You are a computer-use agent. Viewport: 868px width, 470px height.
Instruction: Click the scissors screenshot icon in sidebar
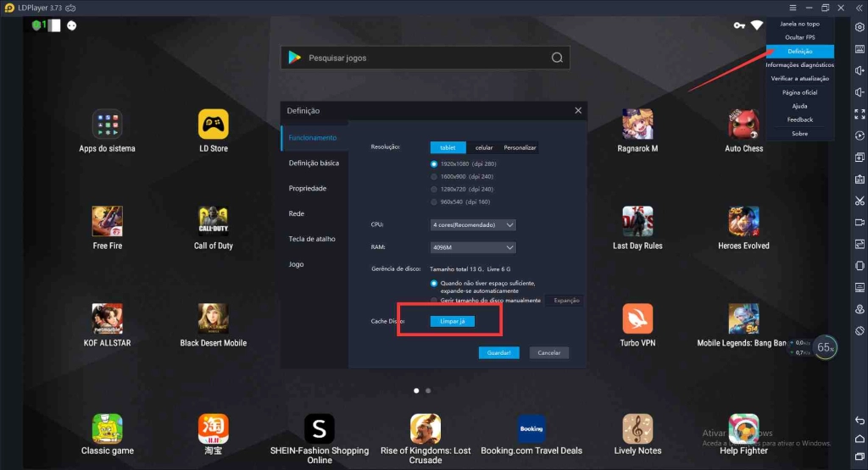point(859,201)
